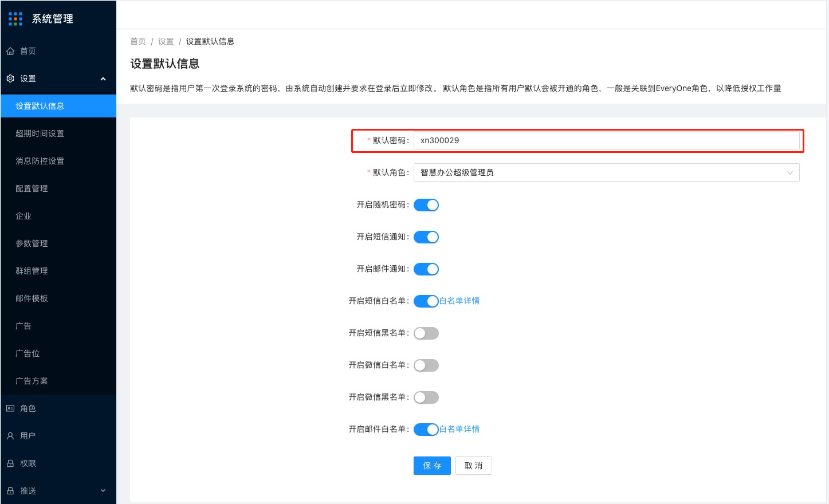Expand the 推送 menu chevron
This screenshot has width=829, height=504.
click(103, 490)
